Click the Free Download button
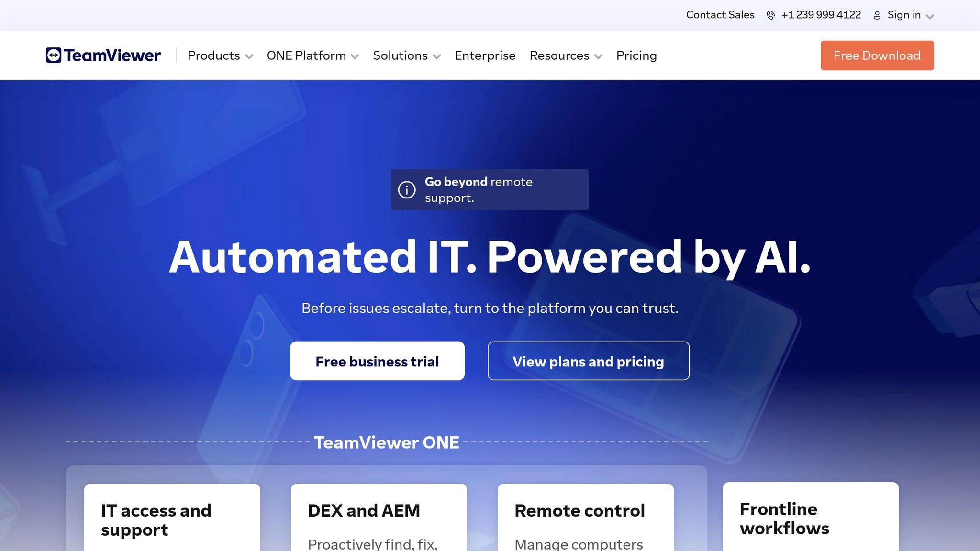980x551 pixels. 877,55
